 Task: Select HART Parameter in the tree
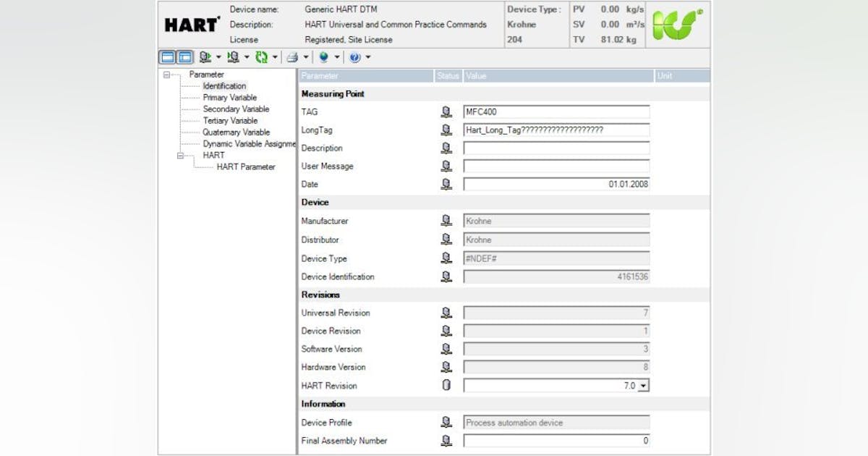(x=245, y=166)
